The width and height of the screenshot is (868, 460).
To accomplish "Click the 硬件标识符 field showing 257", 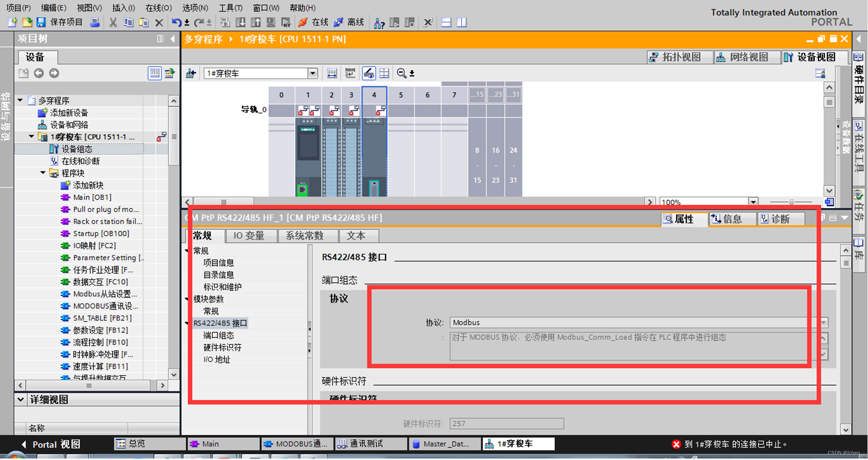I will (x=507, y=423).
